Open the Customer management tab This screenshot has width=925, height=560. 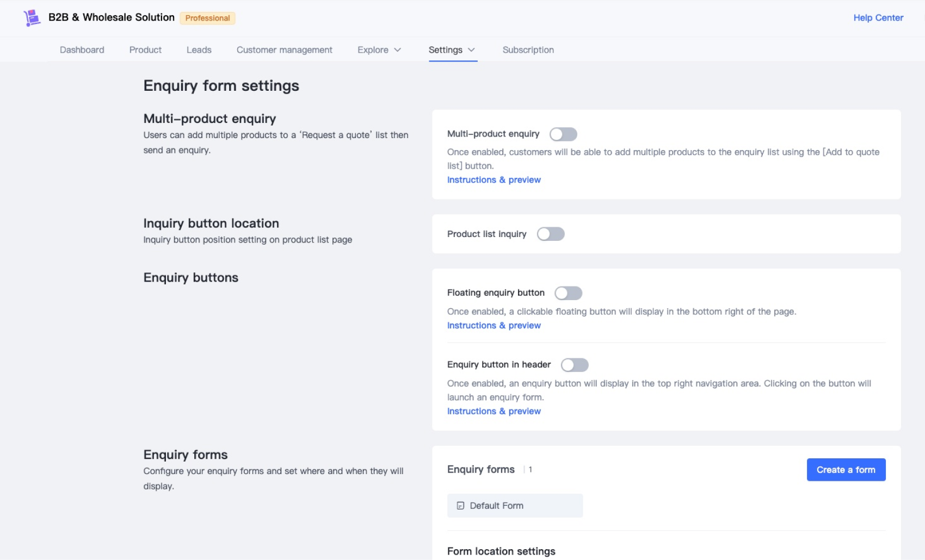[x=284, y=50]
